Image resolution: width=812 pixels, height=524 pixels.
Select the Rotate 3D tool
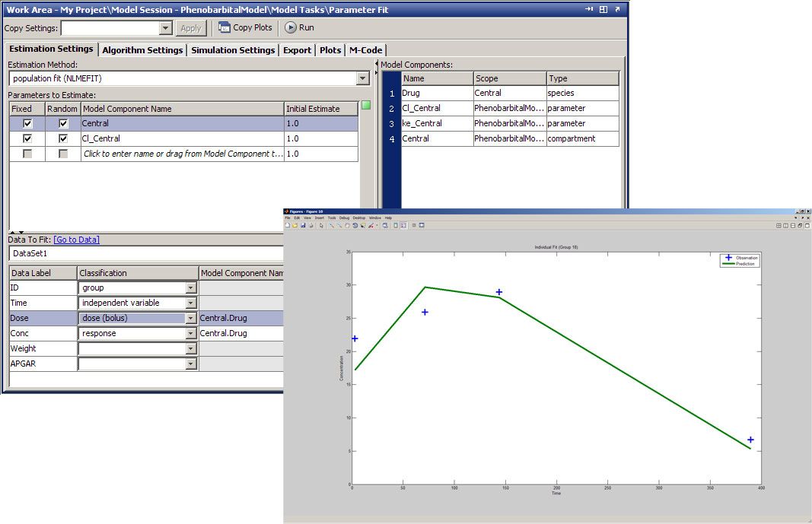coord(355,226)
